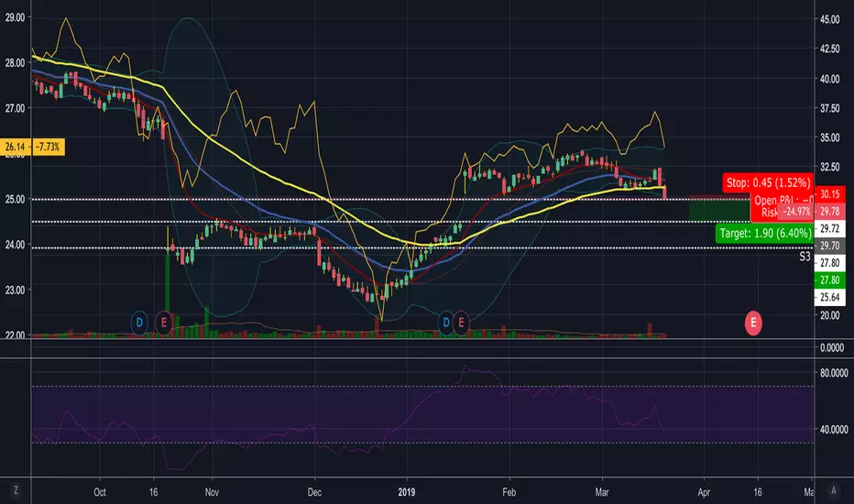
Task: Click the red 30.15 price axis label
Action: pyautogui.click(x=829, y=194)
